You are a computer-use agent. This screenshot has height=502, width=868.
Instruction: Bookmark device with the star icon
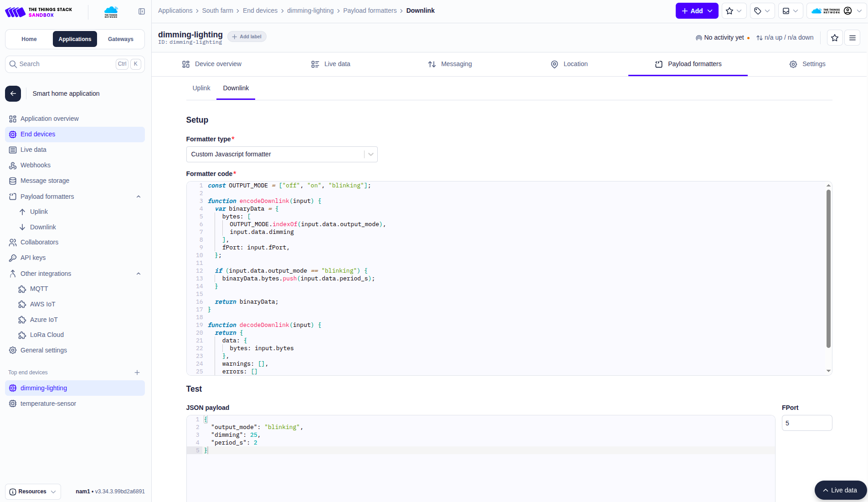pos(834,38)
